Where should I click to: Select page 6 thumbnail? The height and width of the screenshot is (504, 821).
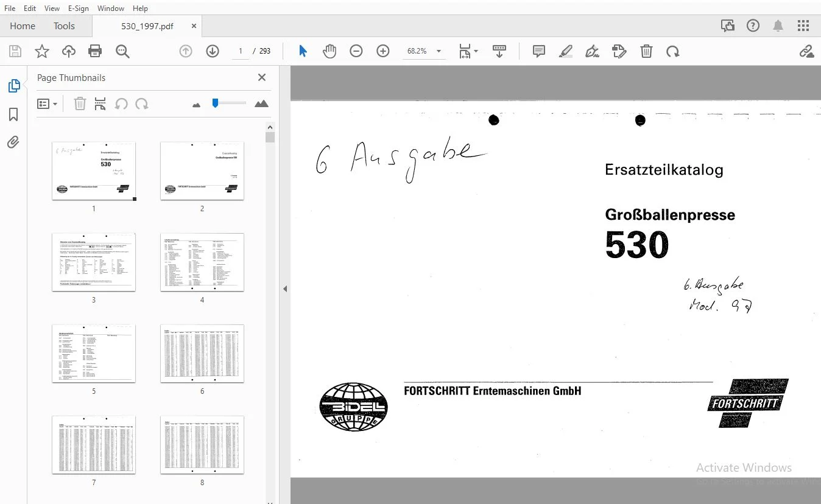tap(202, 353)
